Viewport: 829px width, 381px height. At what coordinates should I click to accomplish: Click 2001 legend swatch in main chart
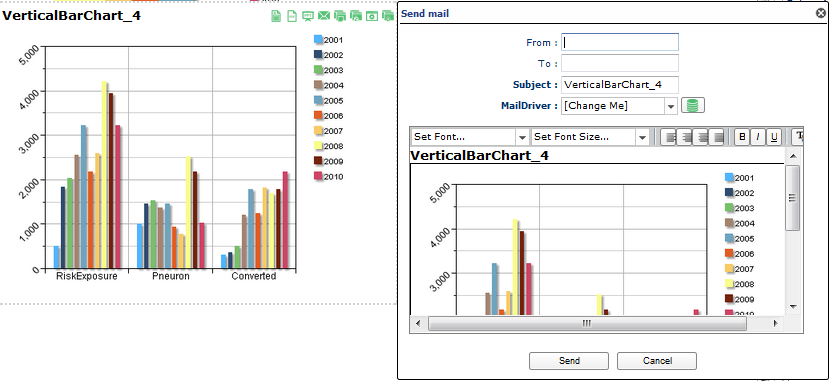pos(318,39)
